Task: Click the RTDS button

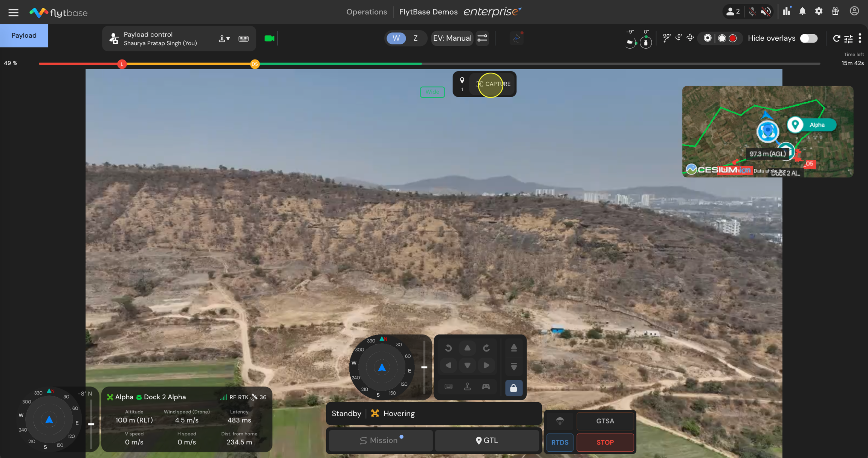Action: point(559,442)
